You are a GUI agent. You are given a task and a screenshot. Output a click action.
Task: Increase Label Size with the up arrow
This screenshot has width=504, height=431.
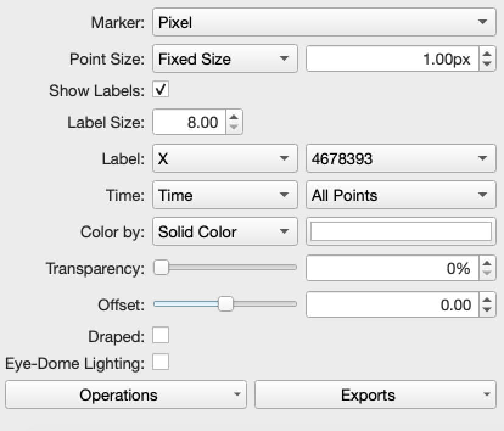click(234, 118)
